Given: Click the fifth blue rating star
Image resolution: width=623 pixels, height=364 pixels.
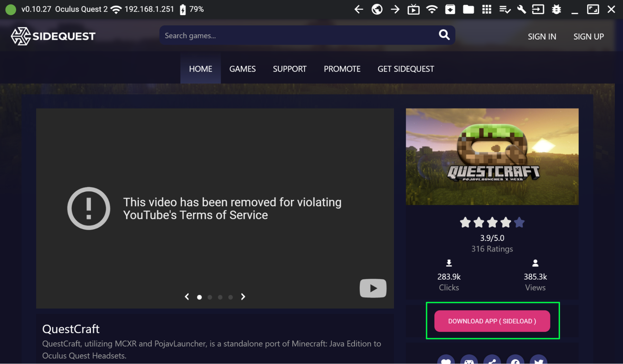Looking at the screenshot, I should (x=519, y=223).
